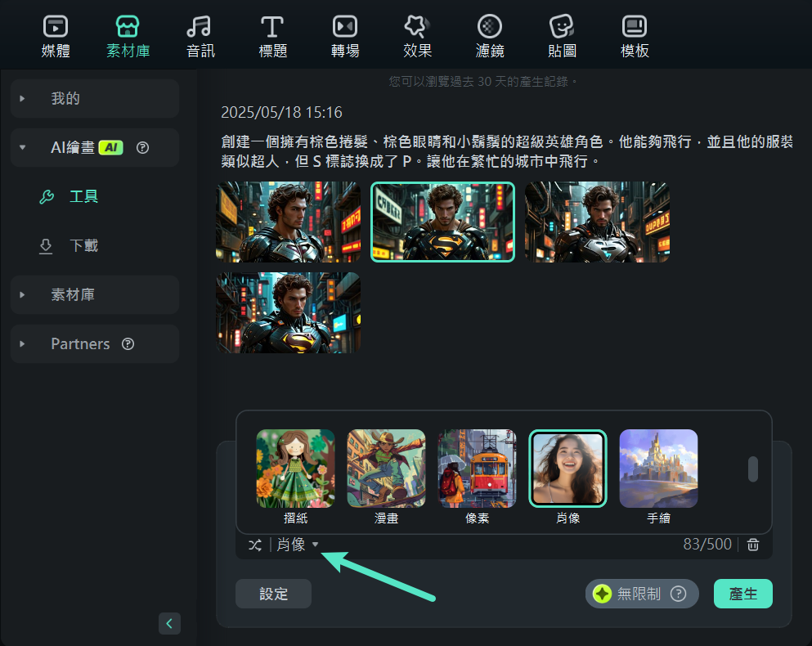Screen dimensions: 812x646
Task: Click the AI badge next to AI繪畫
Action: pos(111,148)
